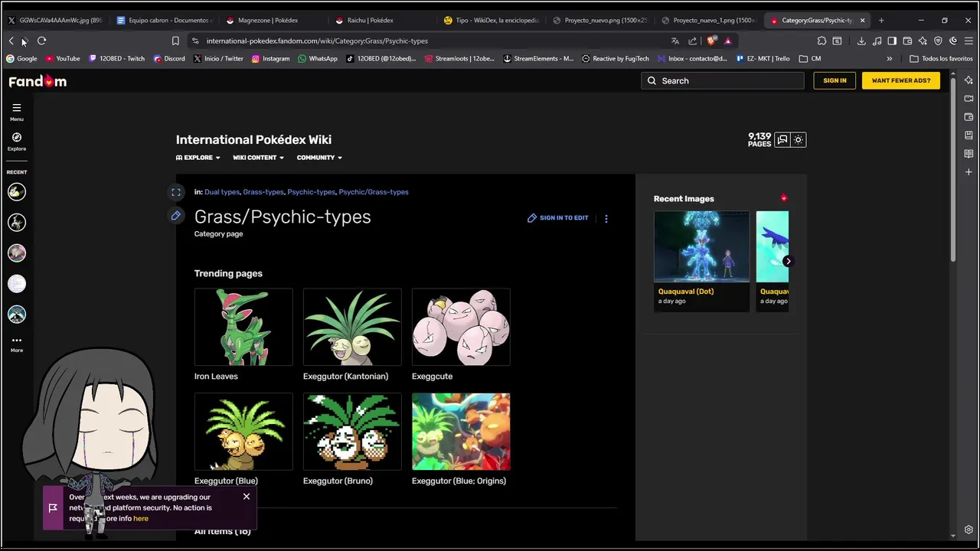The height and width of the screenshot is (551, 980).
Task: Click the Explore compass icon
Action: tap(16, 138)
